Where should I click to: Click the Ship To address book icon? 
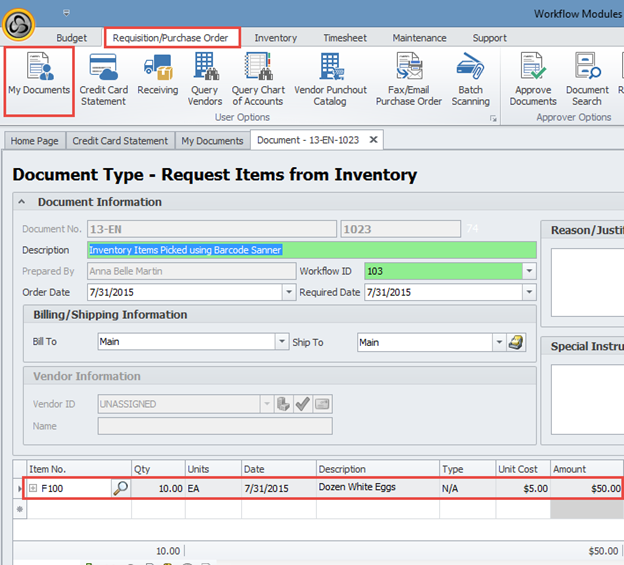(516, 342)
